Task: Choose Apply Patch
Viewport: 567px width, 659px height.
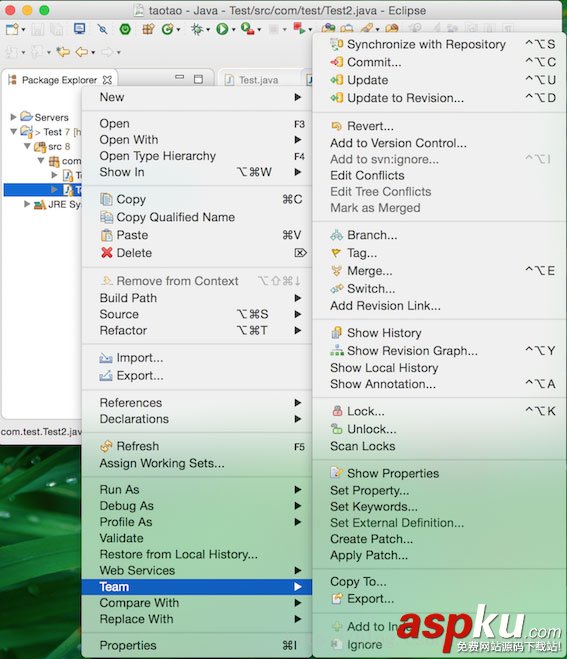Action: coord(439,555)
